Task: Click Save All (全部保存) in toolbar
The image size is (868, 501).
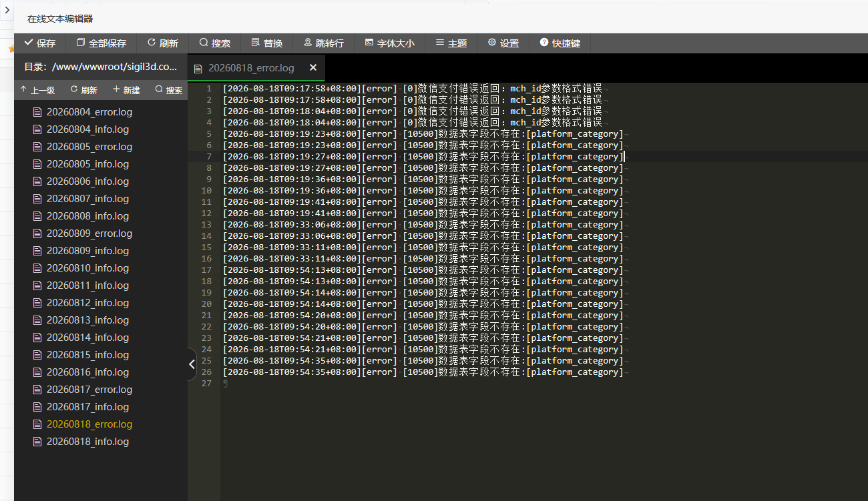Action: click(x=101, y=43)
